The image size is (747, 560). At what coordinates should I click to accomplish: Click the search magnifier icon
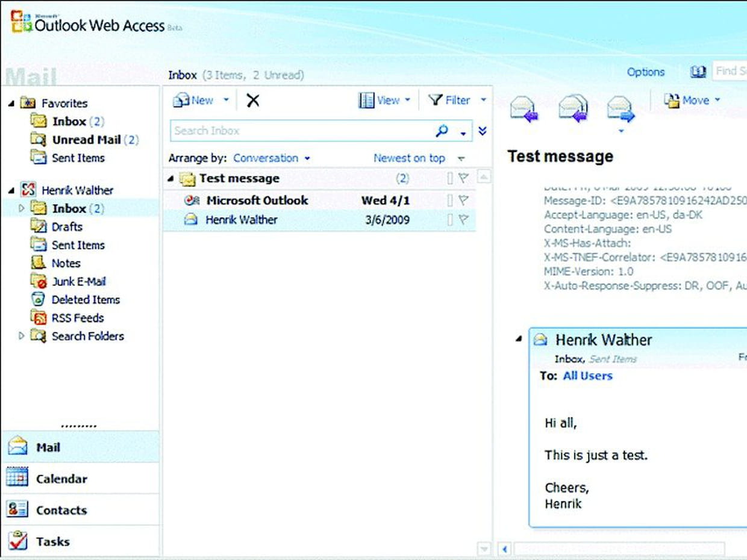pos(442,131)
